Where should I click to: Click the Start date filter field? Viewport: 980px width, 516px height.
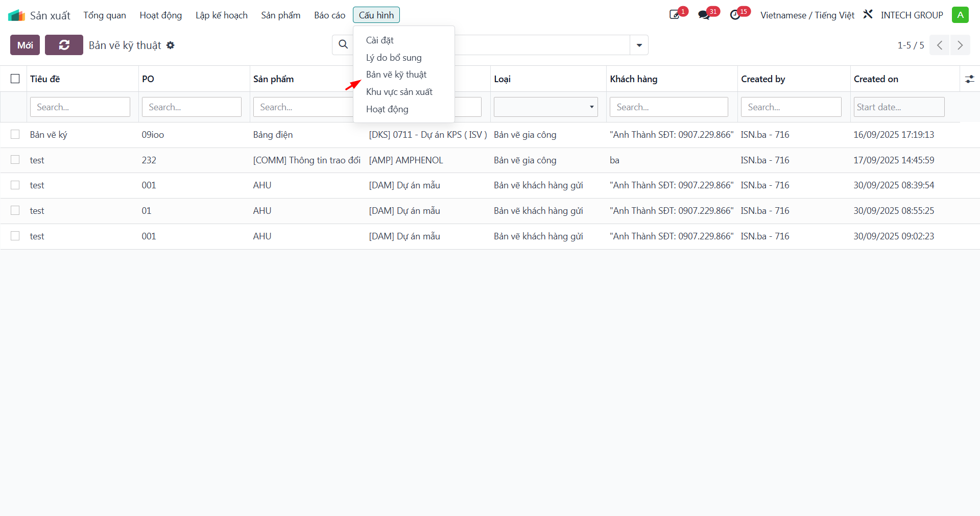click(x=899, y=107)
